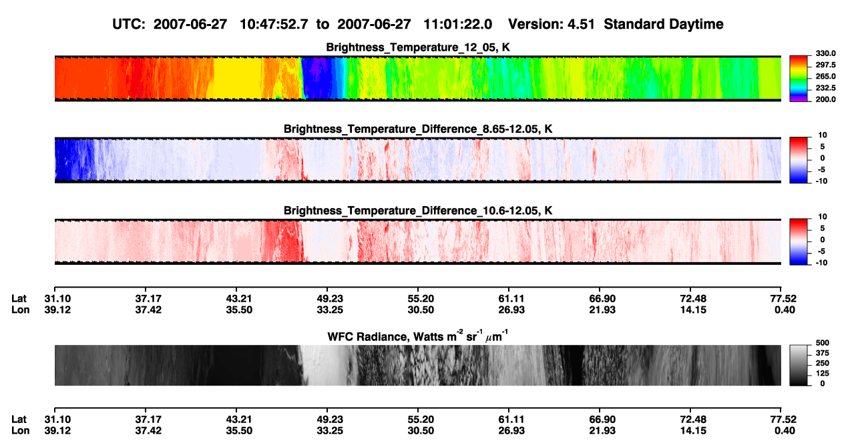Click the rainbow brightness temperature color bar
This screenshot has height=445, width=868.
point(798,77)
